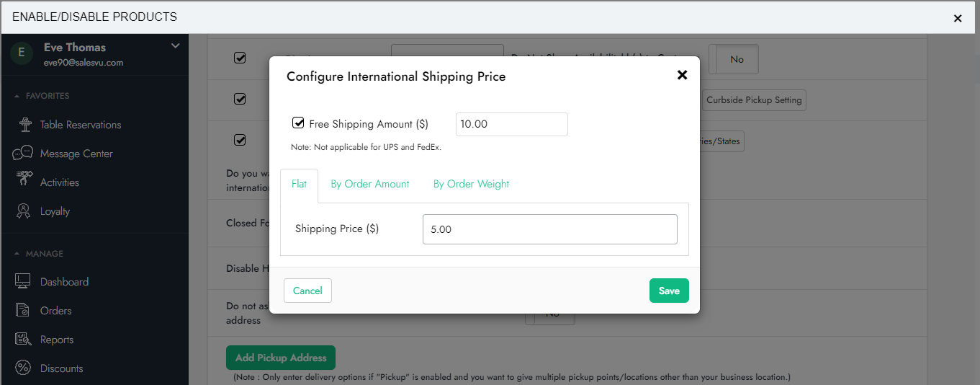Image resolution: width=980 pixels, height=385 pixels.
Task: Click the Dashboard monitor icon
Action: pos(23,281)
